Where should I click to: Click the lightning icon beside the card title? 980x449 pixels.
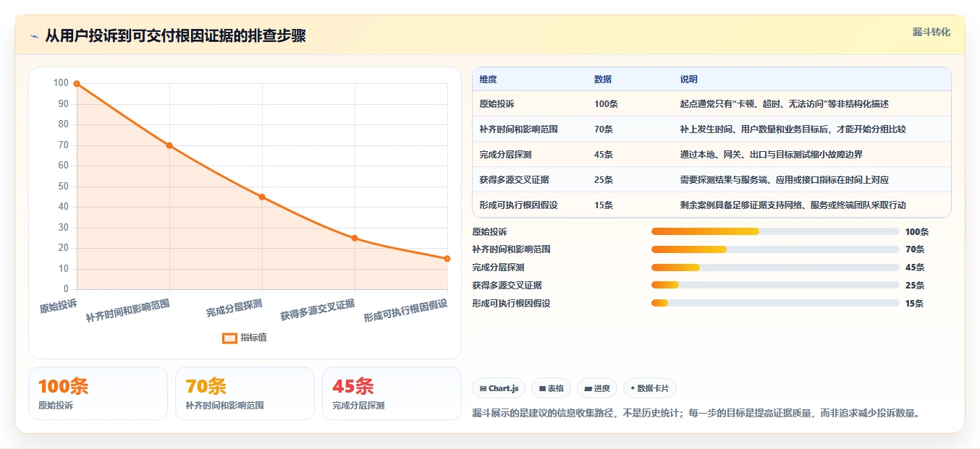click(x=34, y=36)
